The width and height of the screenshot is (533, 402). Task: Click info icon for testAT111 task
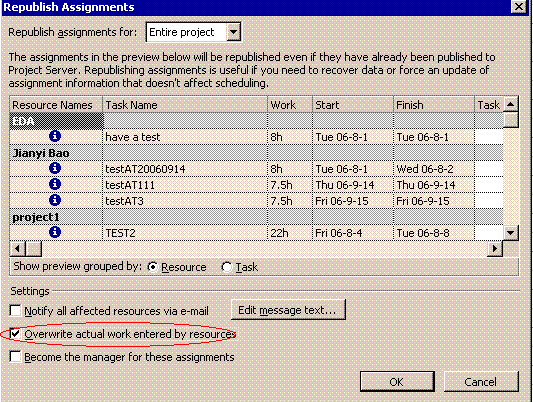point(55,184)
